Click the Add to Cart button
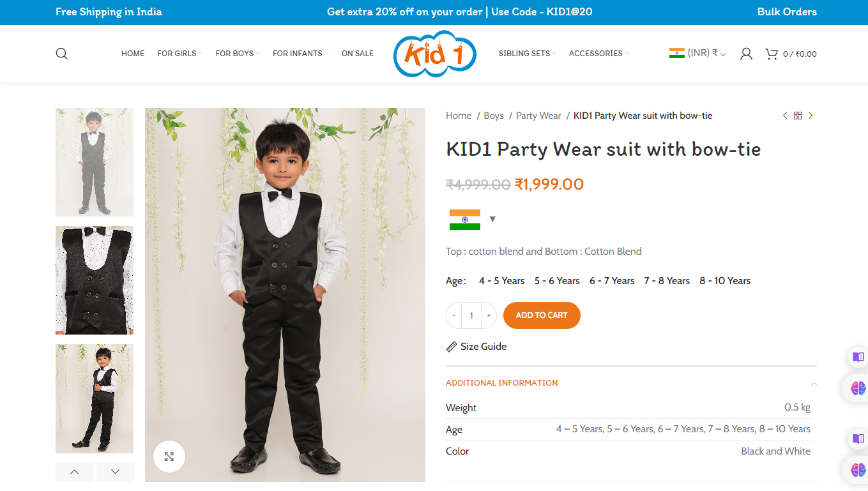868x491 pixels. click(x=542, y=315)
